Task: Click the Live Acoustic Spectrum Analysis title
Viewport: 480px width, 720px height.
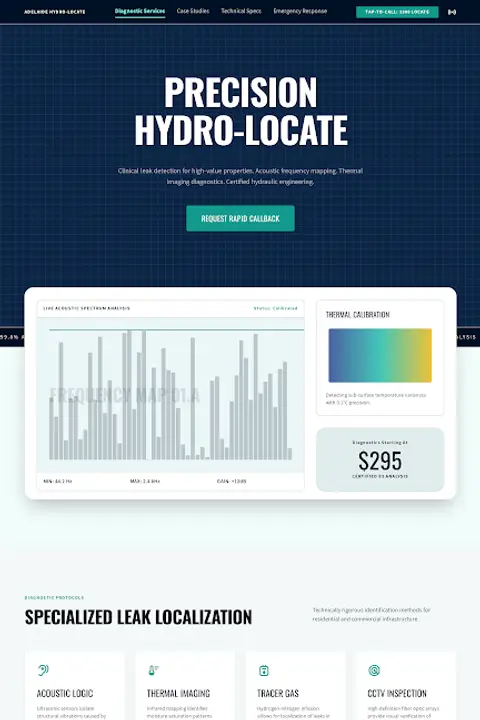Action: (x=86, y=308)
